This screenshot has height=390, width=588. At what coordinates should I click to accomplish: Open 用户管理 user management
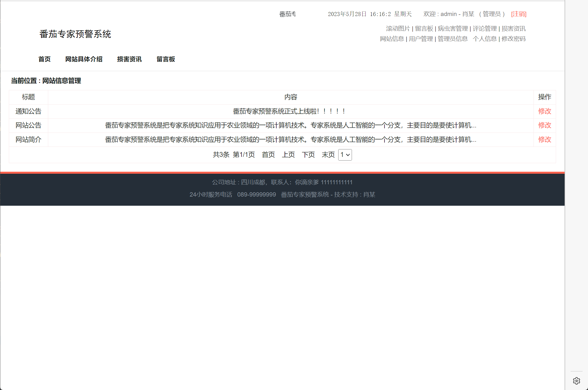click(x=420, y=39)
